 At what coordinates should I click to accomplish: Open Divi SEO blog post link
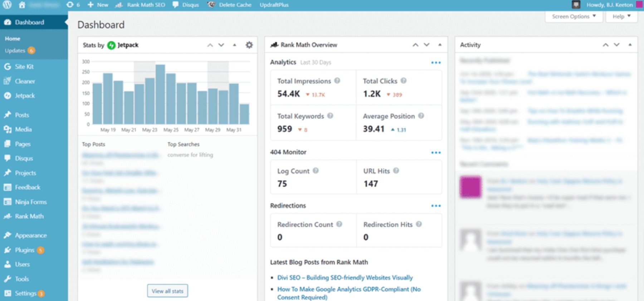[x=345, y=278]
